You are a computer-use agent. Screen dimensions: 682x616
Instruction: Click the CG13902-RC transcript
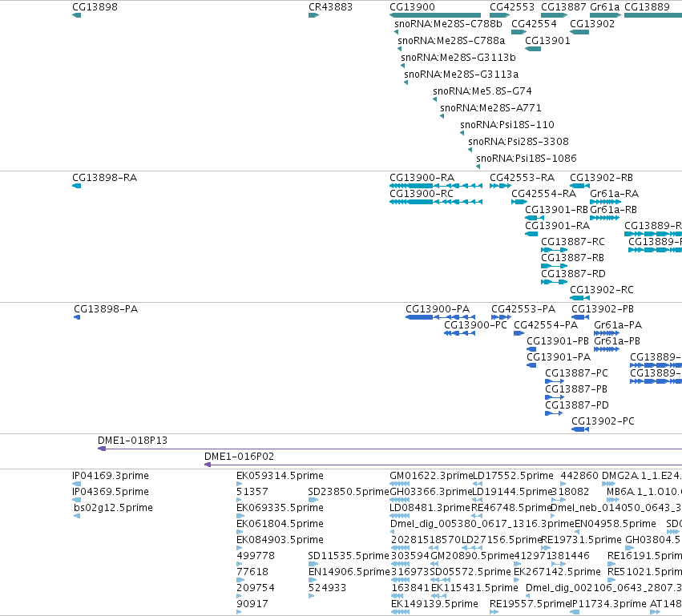click(579, 298)
